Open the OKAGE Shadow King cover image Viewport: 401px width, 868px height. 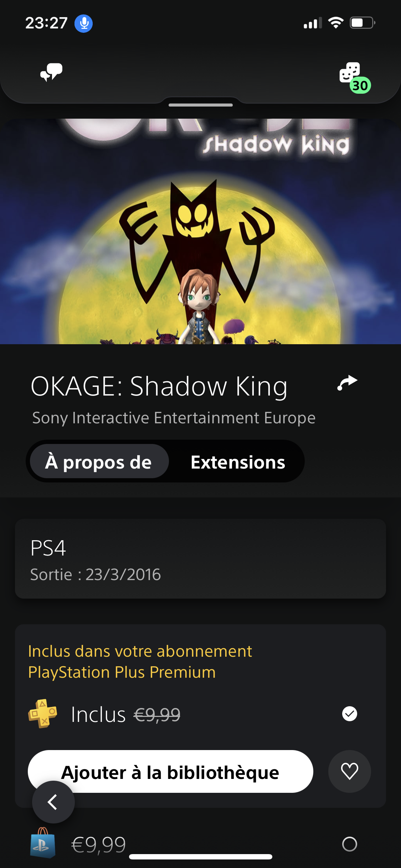point(200,231)
